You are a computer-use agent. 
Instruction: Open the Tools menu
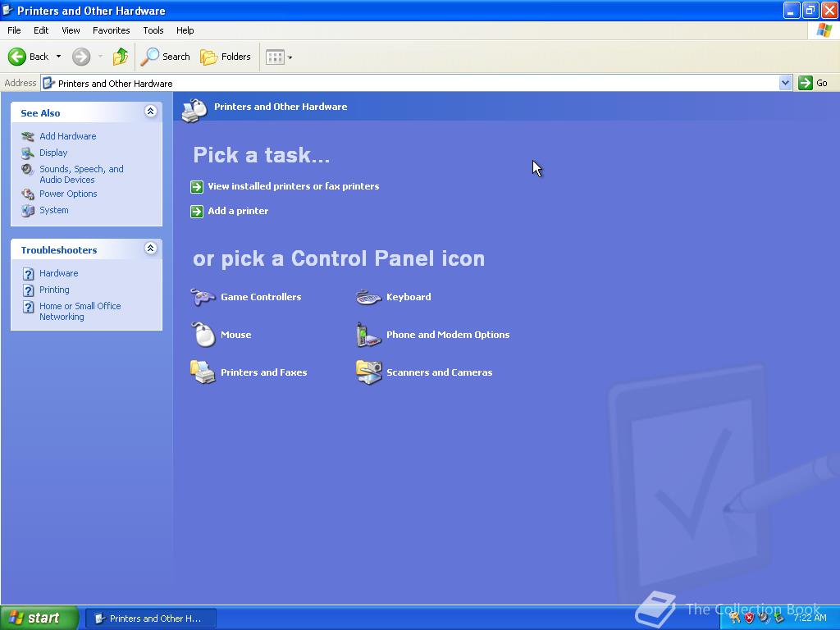[153, 30]
